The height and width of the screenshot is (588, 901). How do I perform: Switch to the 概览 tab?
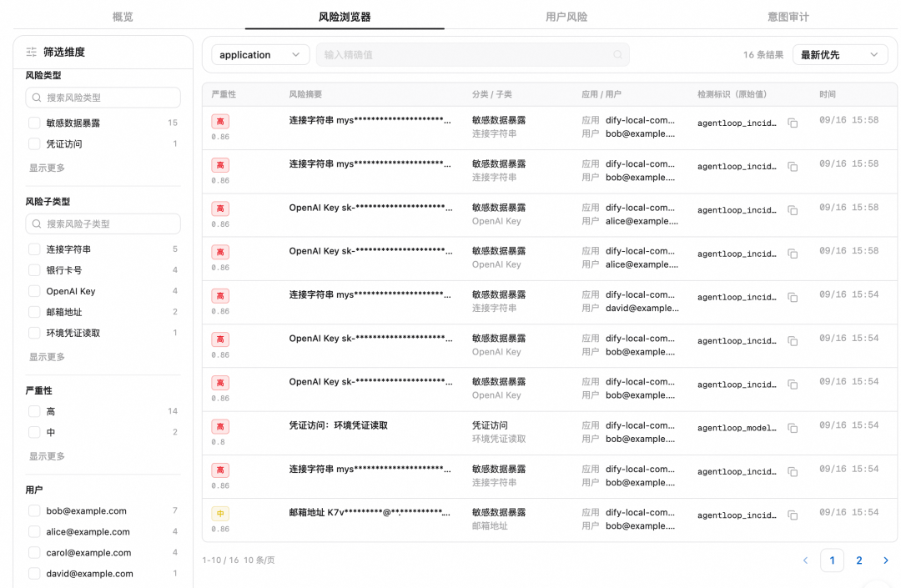tap(123, 17)
